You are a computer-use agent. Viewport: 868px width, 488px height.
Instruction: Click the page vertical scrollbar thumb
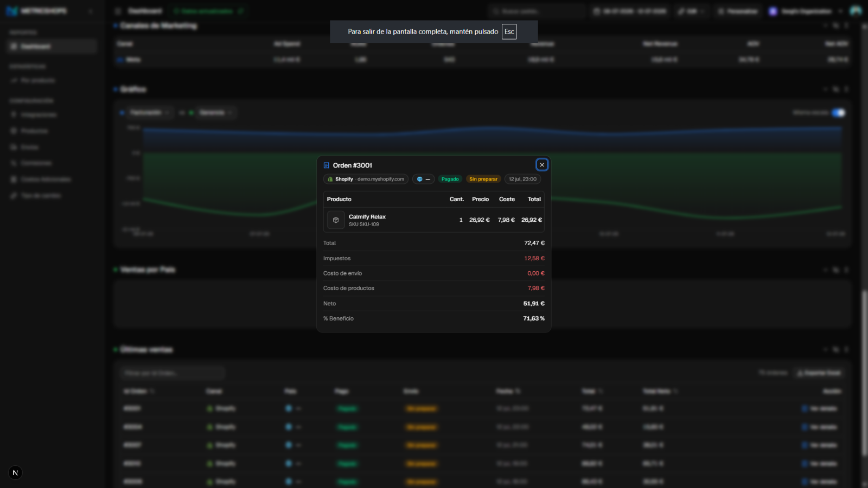(x=864, y=373)
